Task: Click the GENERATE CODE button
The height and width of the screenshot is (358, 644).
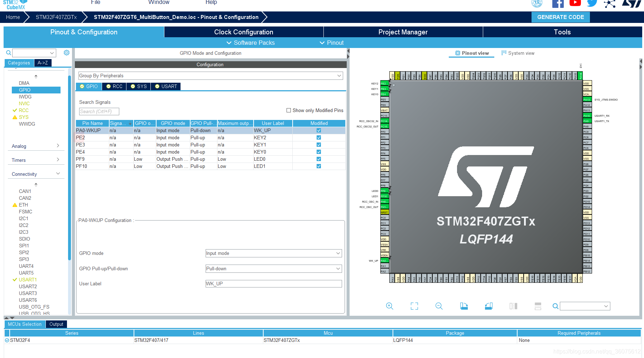Action: (560, 17)
